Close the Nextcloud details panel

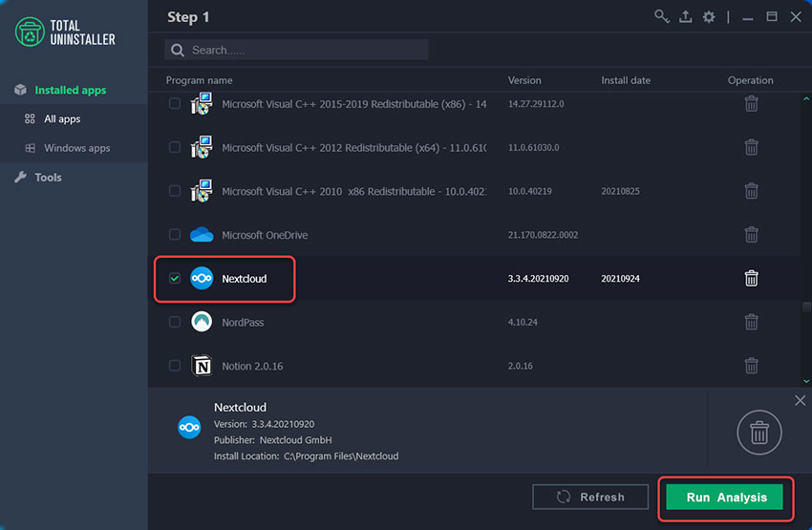pos(801,401)
